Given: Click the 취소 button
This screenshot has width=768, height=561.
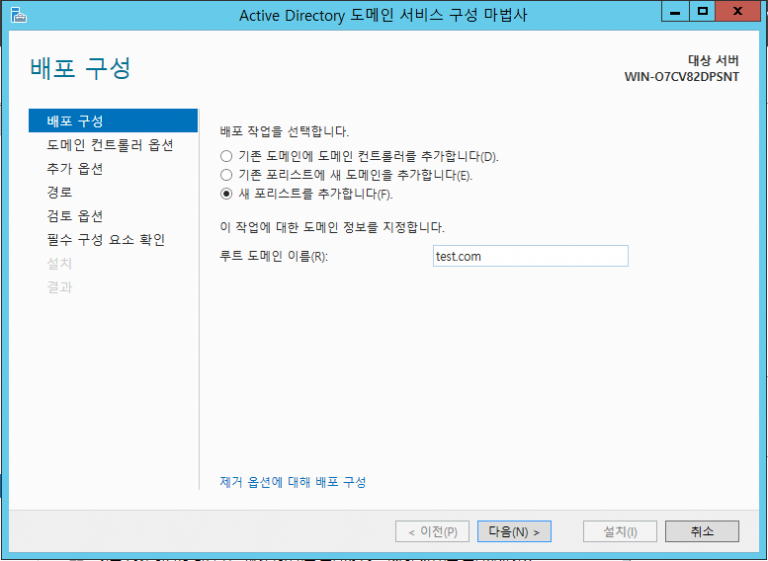Looking at the screenshot, I should pos(702,532).
